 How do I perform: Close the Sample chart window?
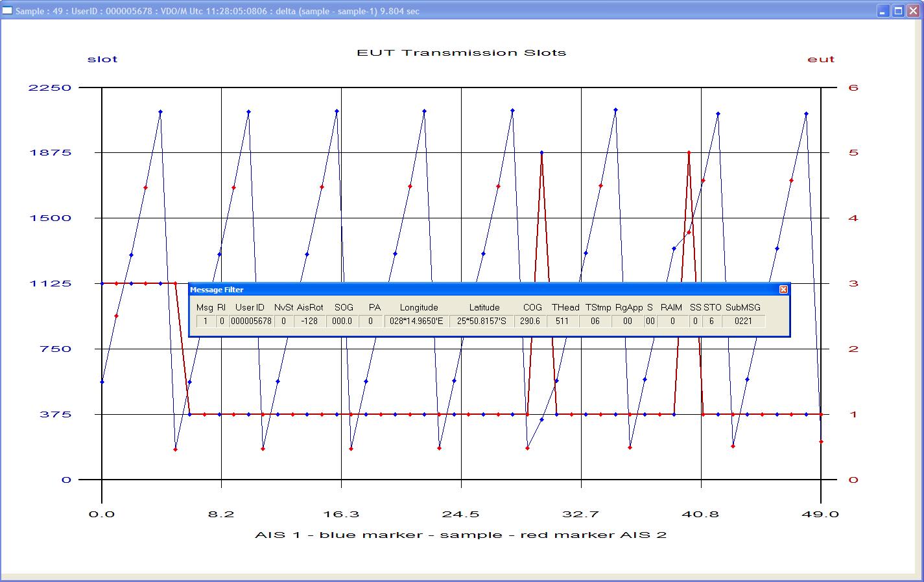(x=913, y=11)
